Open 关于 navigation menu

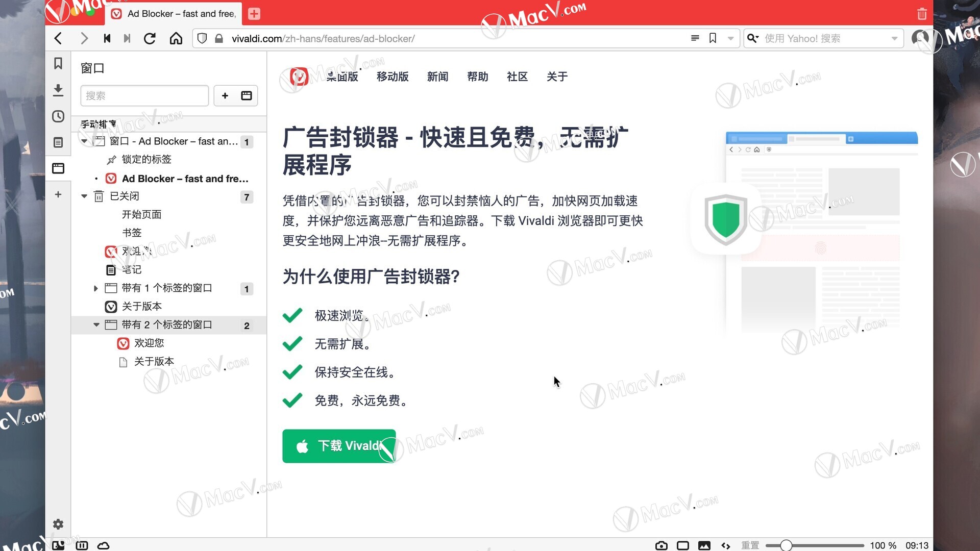pos(557,77)
